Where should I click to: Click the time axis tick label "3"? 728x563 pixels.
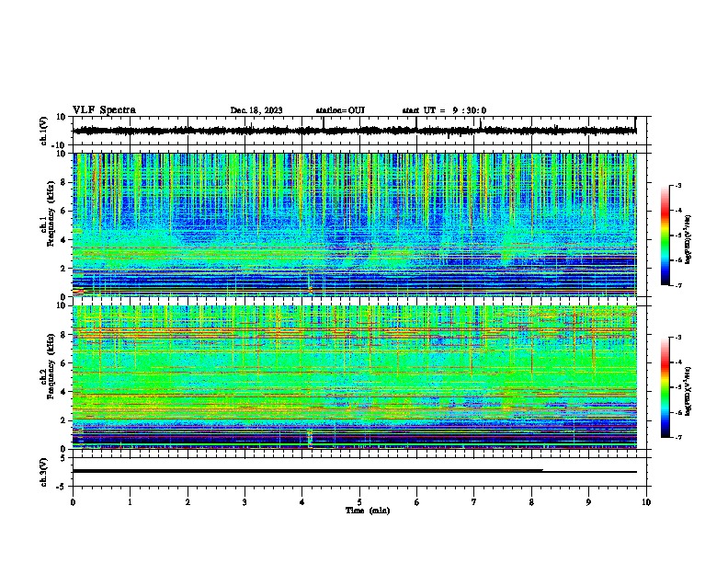[x=245, y=502]
